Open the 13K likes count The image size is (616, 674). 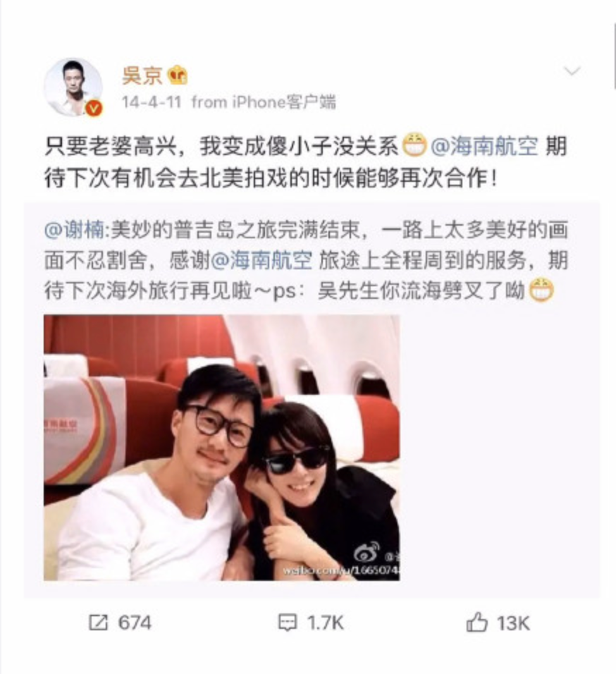click(513, 623)
